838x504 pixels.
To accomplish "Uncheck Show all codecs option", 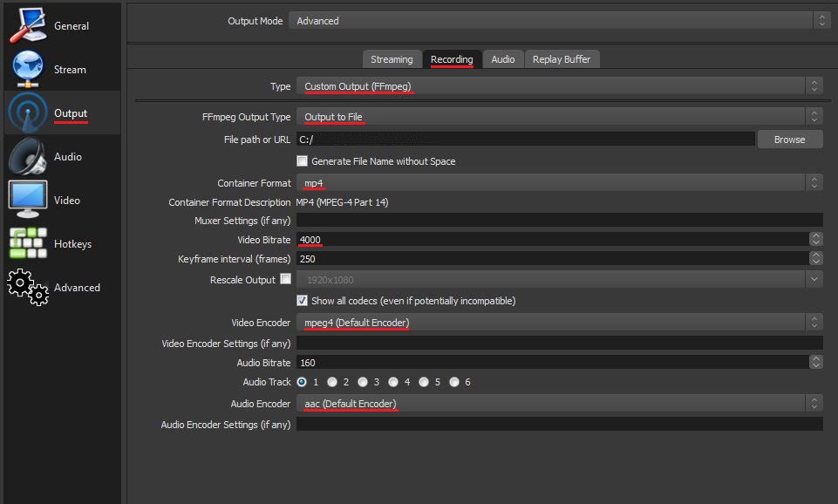I will coord(303,300).
